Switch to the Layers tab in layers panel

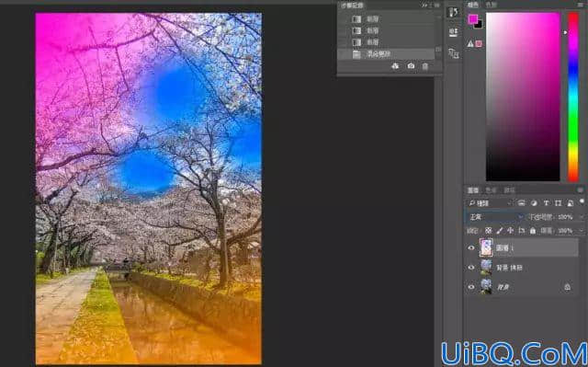coord(473,190)
